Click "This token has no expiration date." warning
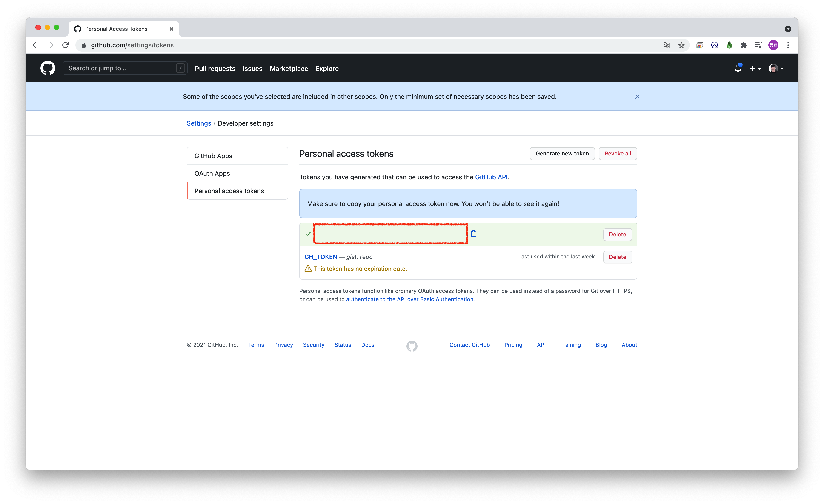The width and height of the screenshot is (824, 504). (360, 269)
